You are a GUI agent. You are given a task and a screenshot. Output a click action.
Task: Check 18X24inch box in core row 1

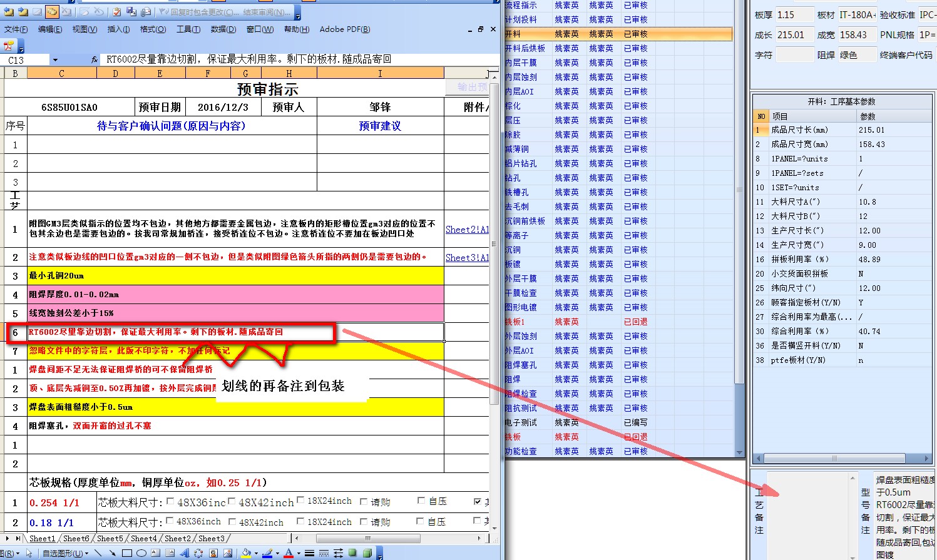300,500
